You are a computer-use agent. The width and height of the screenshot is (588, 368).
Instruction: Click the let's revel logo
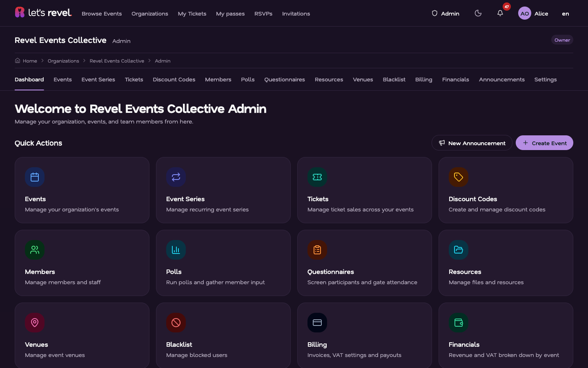[x=43, y=13]
